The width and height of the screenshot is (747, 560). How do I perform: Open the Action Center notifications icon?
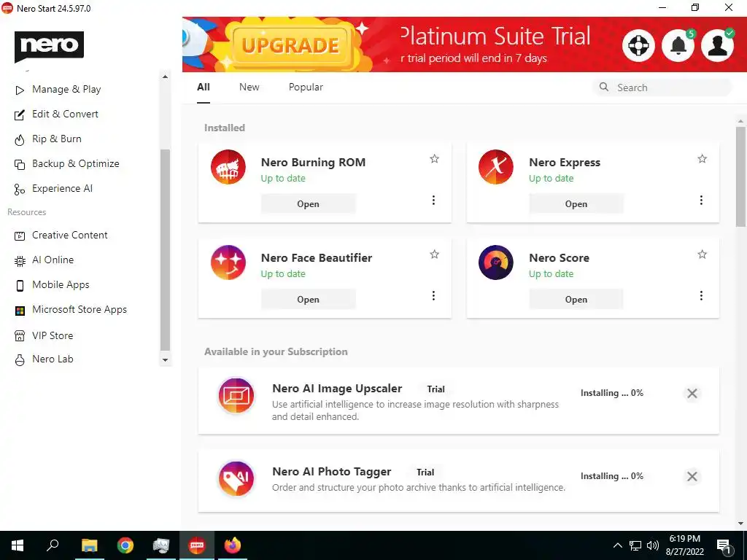[724, 547]
